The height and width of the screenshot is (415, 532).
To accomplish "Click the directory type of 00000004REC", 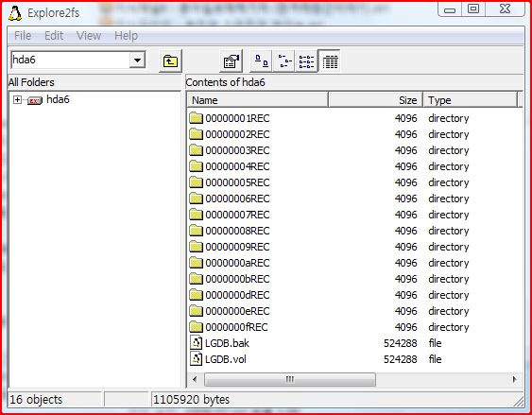I will (449, 166).
